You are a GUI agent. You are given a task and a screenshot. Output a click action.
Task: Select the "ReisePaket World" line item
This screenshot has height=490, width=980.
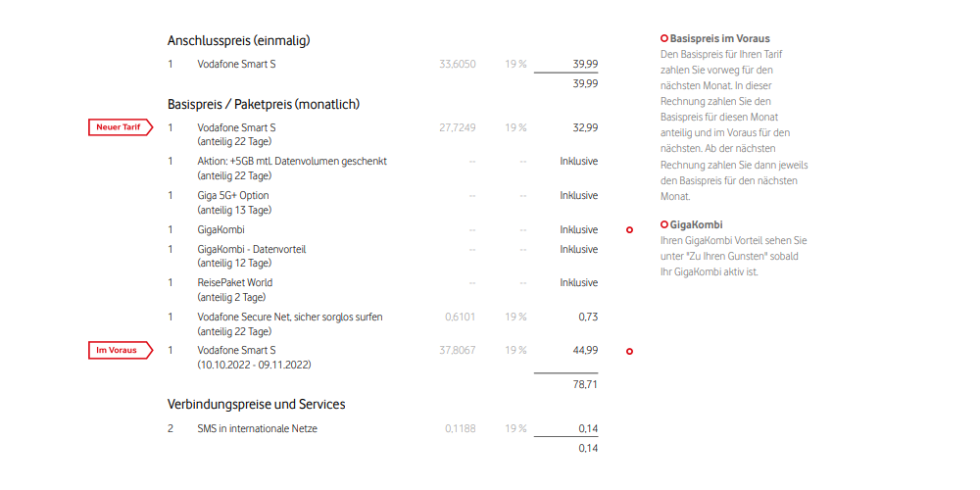pos(235,283)
